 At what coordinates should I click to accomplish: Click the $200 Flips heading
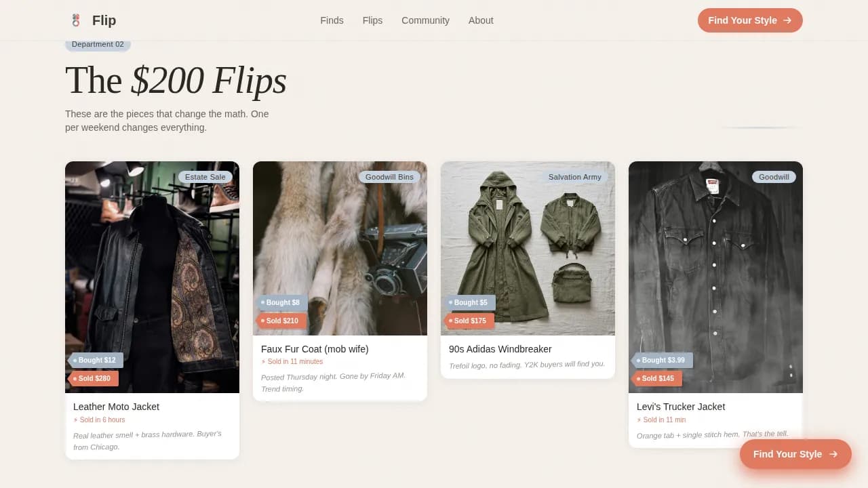click(176, 80)
